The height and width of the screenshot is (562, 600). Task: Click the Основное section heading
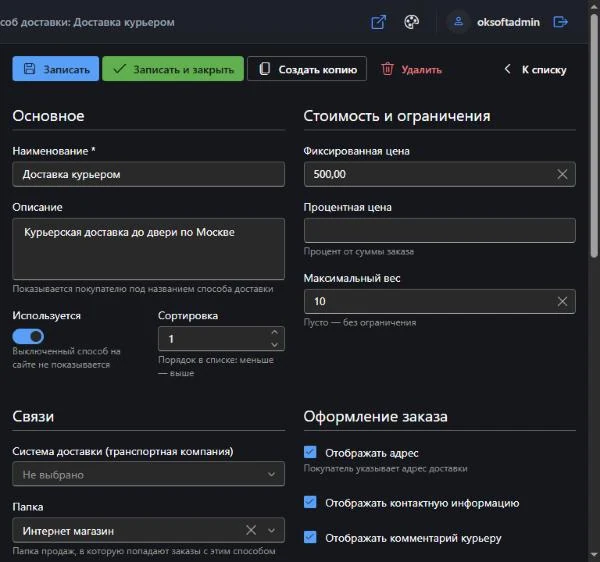click(48, 116)
